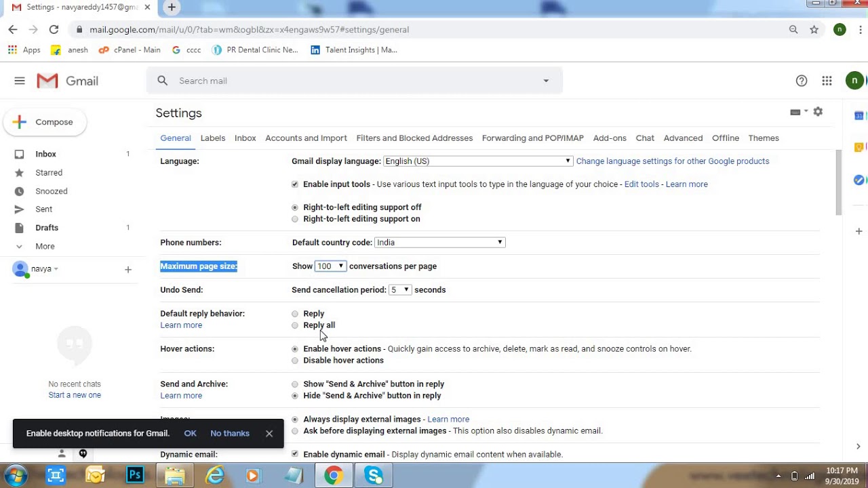868x488 pixels.
Task: Open Photoshop from the Windows taskbar
Action: [x=135, y=475]
